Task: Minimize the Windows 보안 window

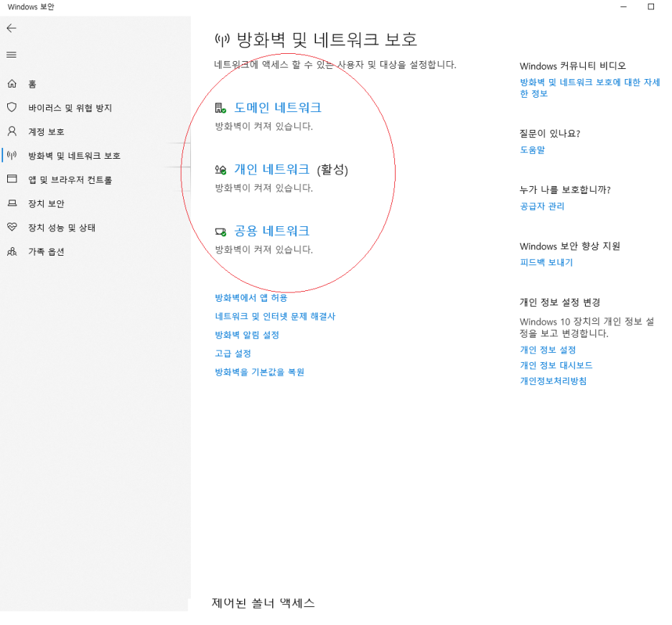Action: coord(624,7)
